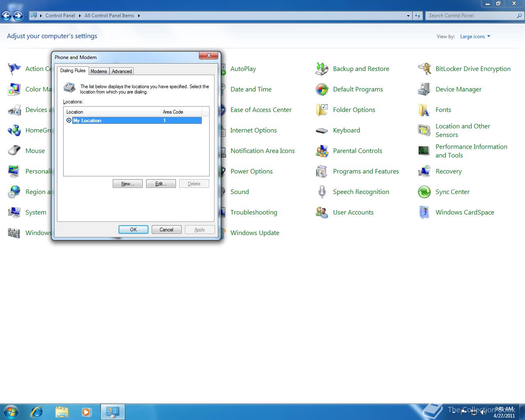Click the address bar refresh button
525x420 pixels.
tap(418, 16)
